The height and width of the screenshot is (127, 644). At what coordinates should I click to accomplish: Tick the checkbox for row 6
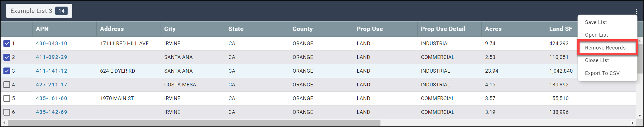[7, 112]
